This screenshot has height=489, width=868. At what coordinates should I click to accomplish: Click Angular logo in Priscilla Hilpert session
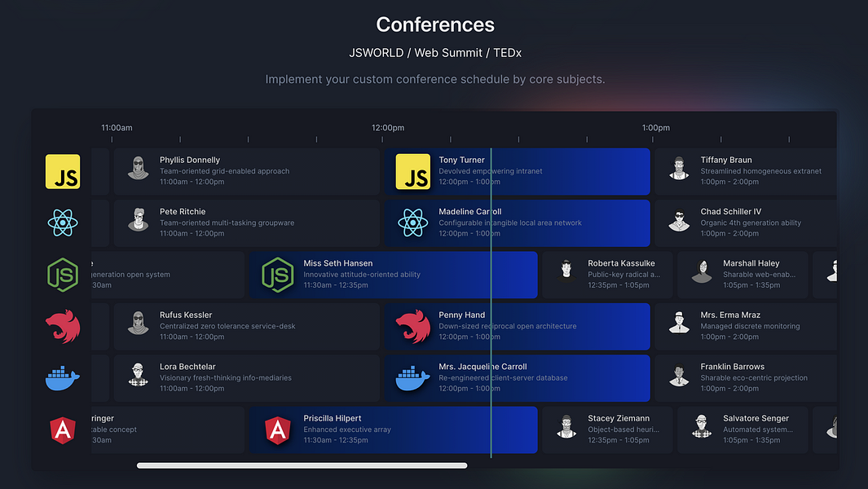pyautogui.click(x=278, y=430)
